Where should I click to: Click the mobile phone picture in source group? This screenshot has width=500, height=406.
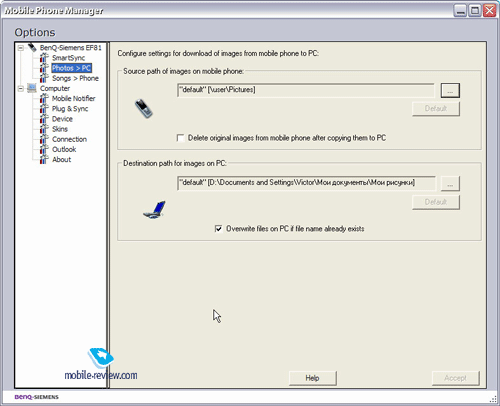144,108
